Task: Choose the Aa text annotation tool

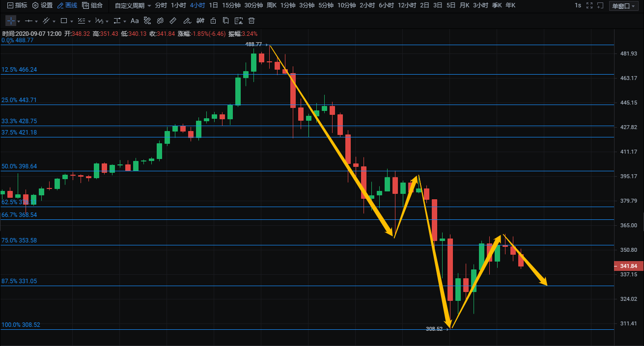Action: pos(134,21)
